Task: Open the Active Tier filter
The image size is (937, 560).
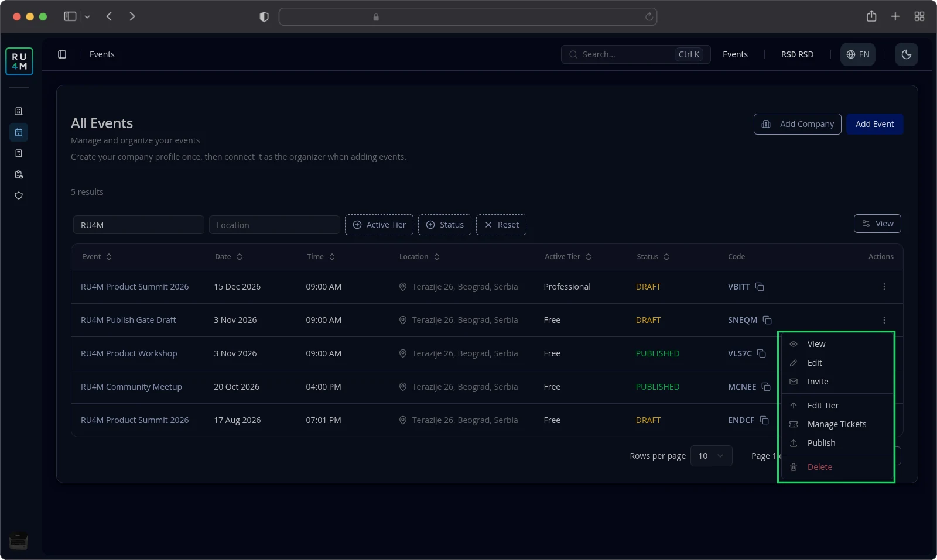Action: 379,225
